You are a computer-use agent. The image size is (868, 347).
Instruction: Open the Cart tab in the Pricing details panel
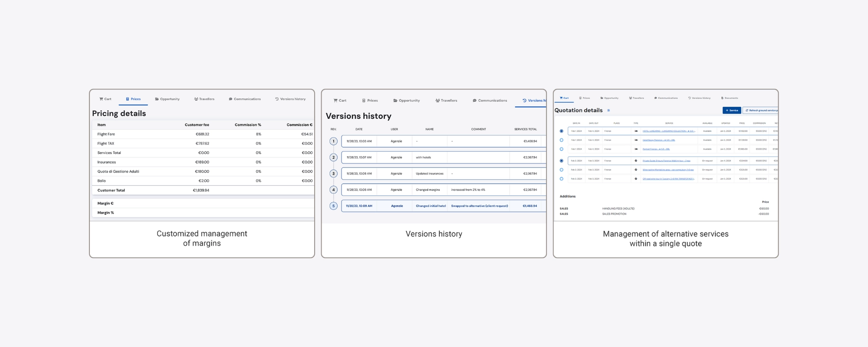coord(105,99)
